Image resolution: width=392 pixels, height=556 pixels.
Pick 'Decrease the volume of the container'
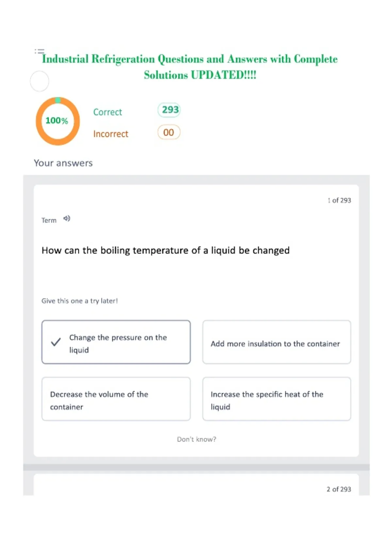tap(116, 399)
